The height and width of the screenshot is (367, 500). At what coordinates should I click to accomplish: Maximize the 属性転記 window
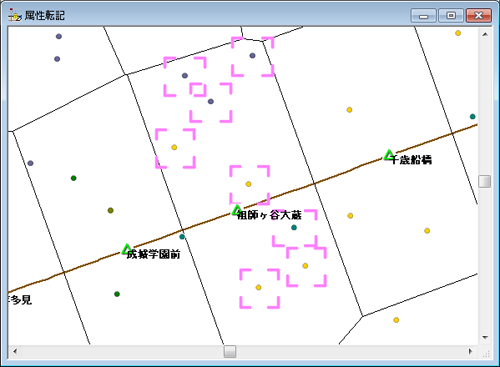(x=451, y=16)
